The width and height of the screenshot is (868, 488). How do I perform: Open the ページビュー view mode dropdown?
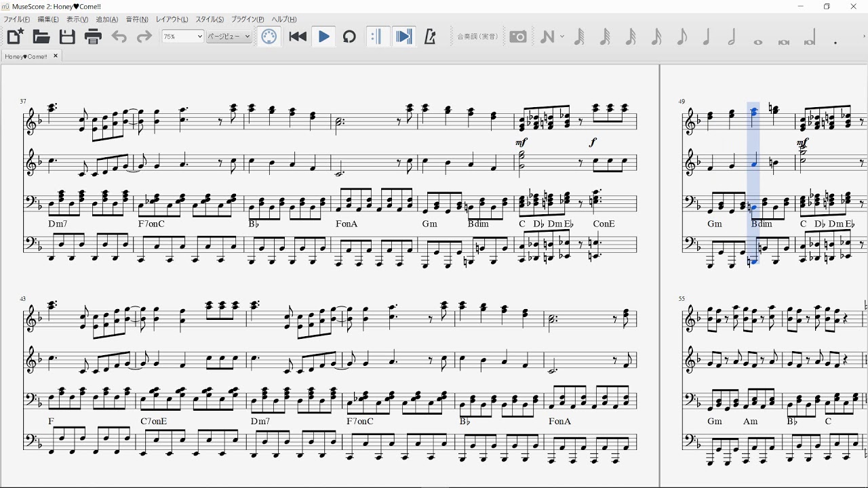(x=229, y=37)
